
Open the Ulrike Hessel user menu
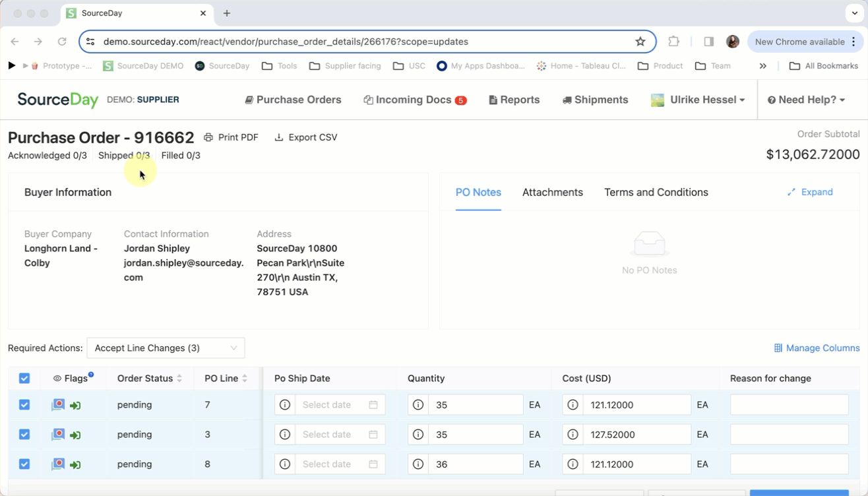(698, 100)
